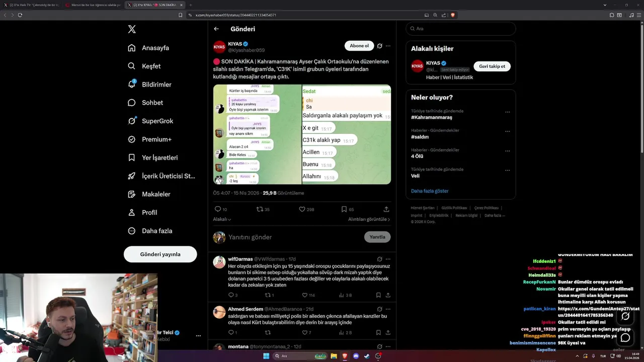Open options for #saldırı trend
The image size is (644, 362).
pyautogui.click(x=507, y=132)
